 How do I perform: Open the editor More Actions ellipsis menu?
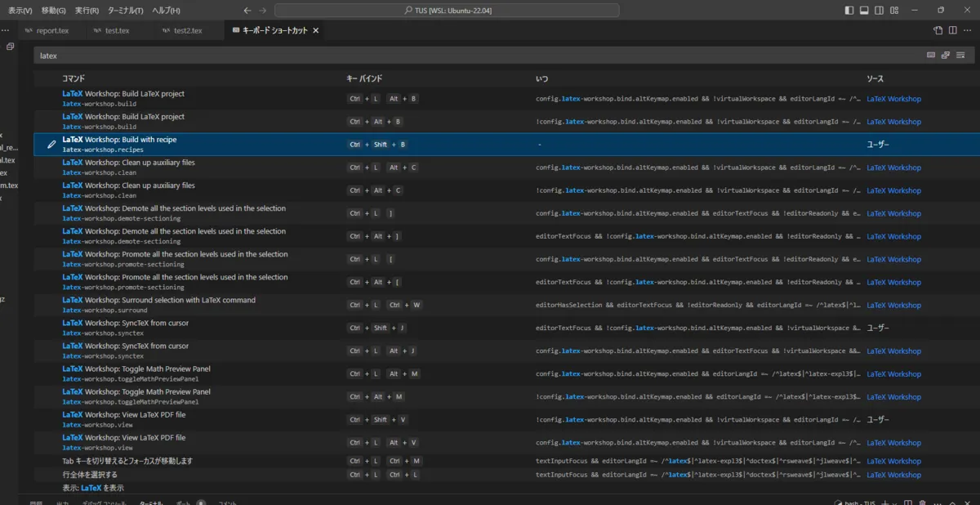pos(969,30)
